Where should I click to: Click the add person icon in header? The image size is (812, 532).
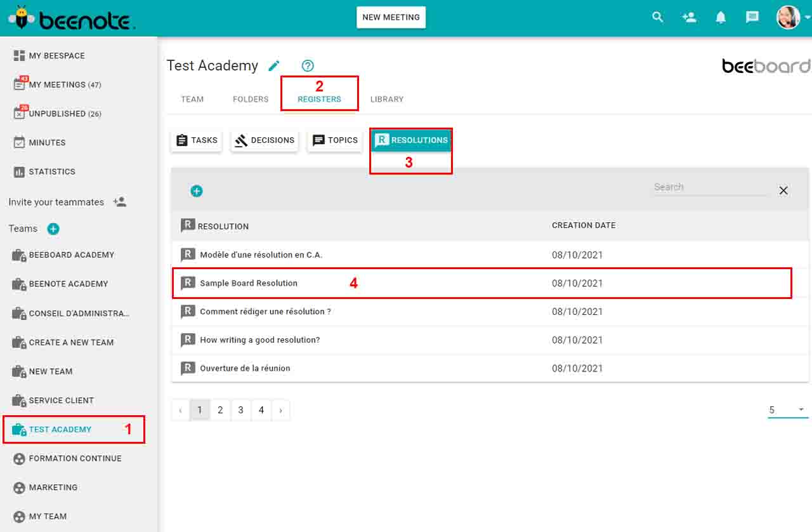(689, 18)
